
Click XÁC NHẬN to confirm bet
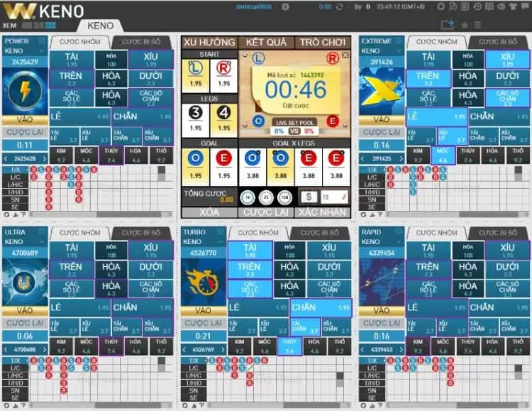(323, 212)
